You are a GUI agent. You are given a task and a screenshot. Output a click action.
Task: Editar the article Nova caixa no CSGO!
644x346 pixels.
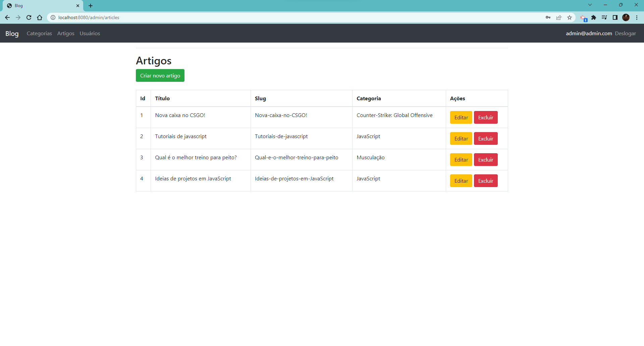461,117
